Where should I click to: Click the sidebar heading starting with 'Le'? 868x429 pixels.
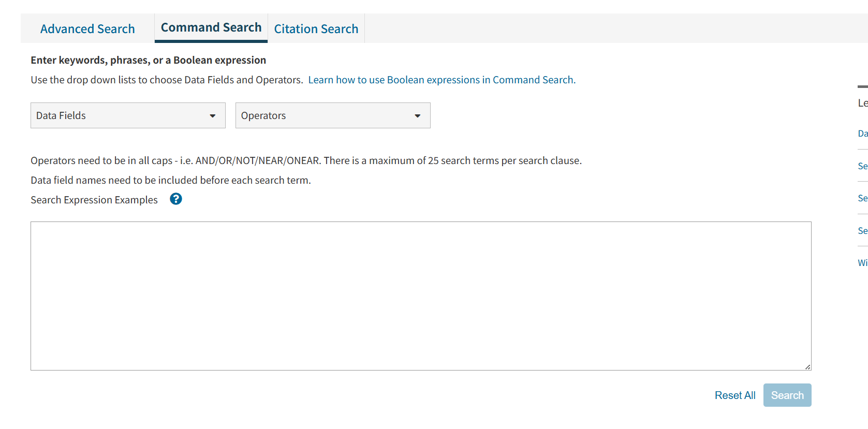tap(862, 102)
